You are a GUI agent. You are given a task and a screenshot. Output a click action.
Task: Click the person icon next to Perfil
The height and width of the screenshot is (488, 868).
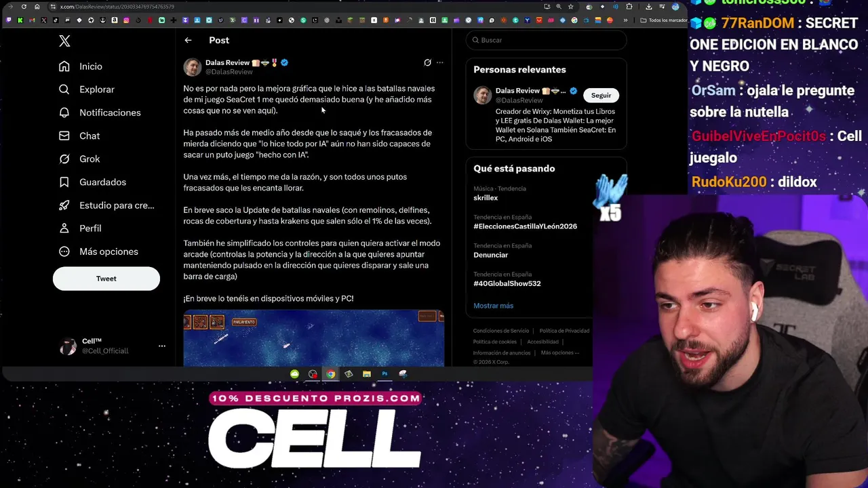64,228
